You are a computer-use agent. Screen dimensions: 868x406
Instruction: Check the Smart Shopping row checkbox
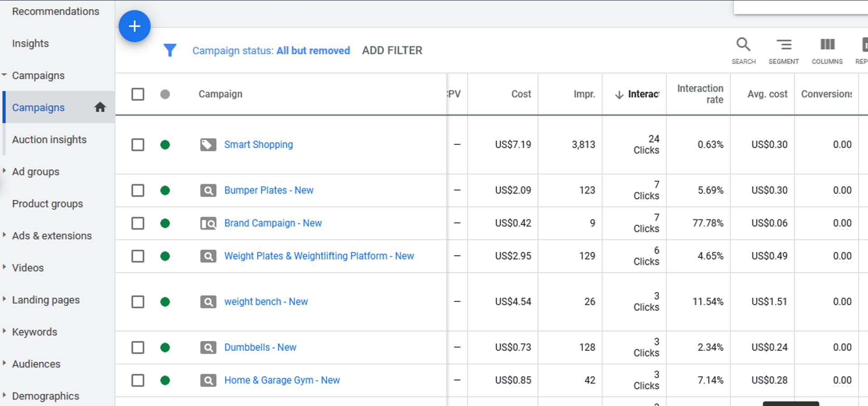tap(138, 145)
